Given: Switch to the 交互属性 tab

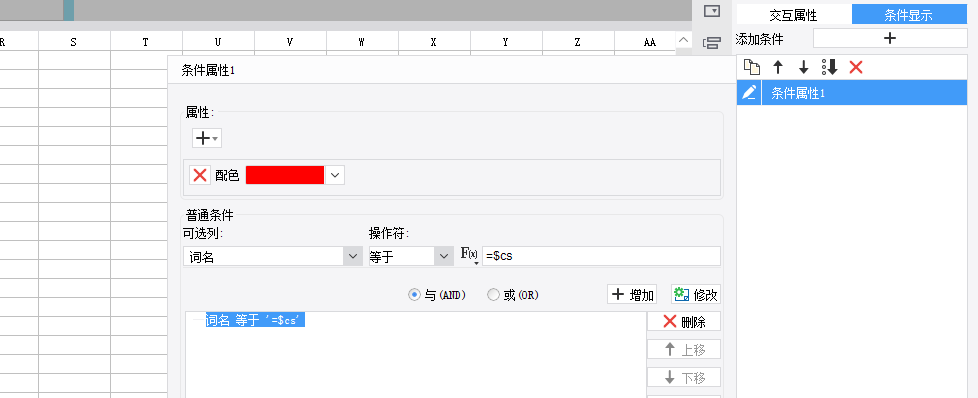Looking at the screenshot, I should 793,15.
